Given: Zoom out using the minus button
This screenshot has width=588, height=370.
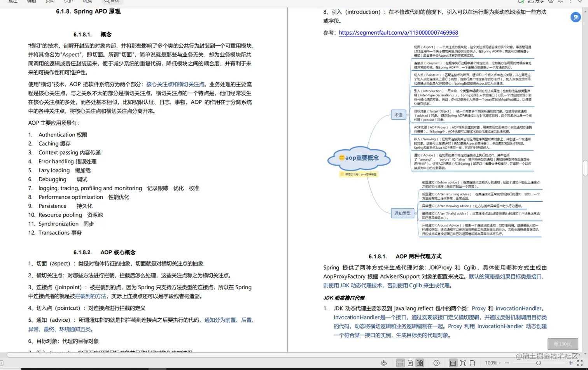Looking at the screenshot, I should tap(507, 363).
